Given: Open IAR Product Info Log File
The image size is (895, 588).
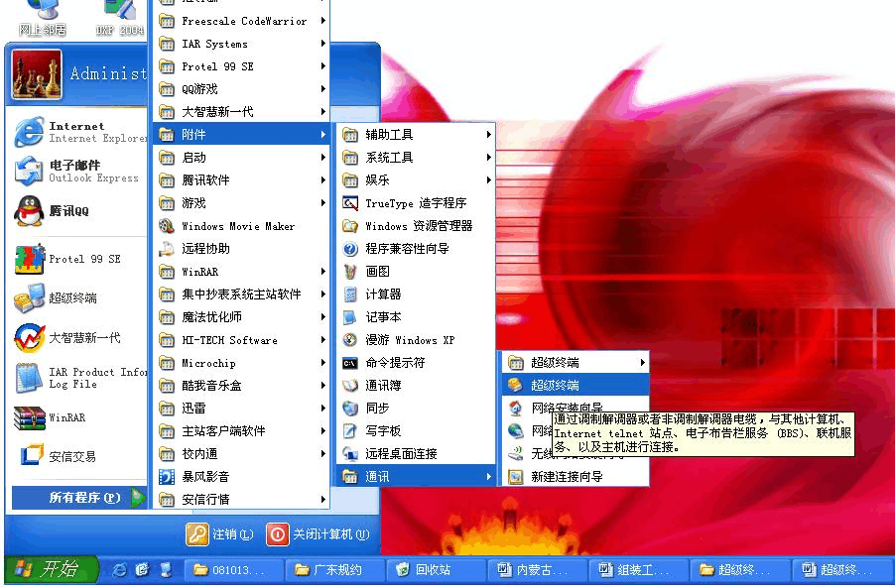Looking at the screenshot, I should [x=78, y=378].
